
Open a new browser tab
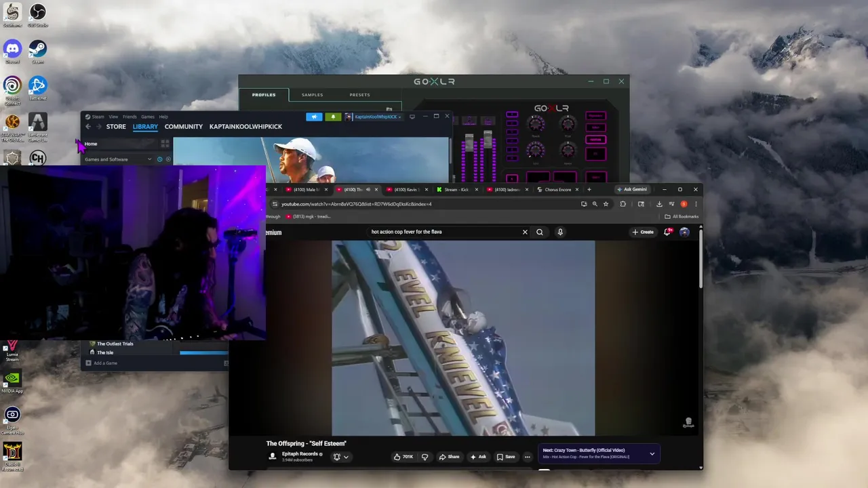(589, 190)
